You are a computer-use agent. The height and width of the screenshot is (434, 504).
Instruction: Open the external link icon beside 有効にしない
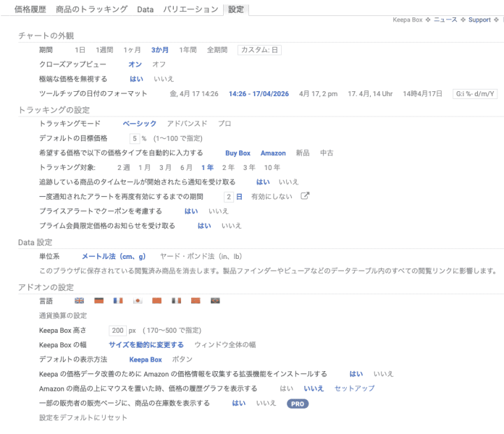pos(305,196)
